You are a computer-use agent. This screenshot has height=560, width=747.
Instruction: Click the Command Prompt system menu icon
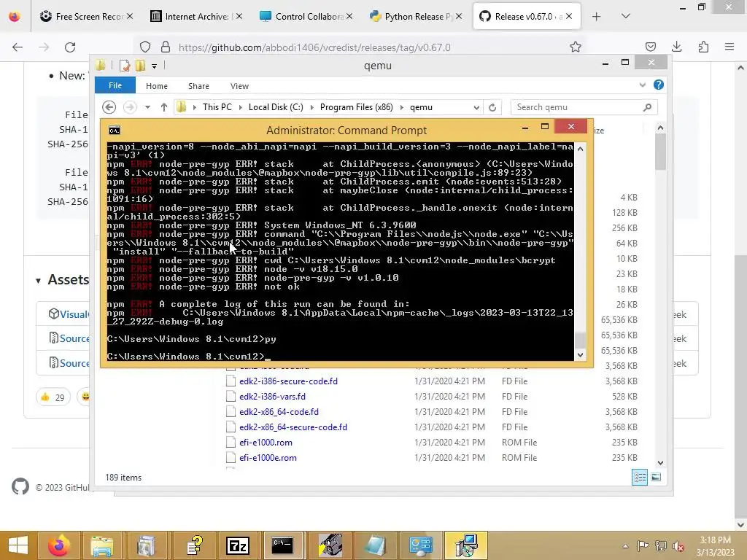coord(115,131)
